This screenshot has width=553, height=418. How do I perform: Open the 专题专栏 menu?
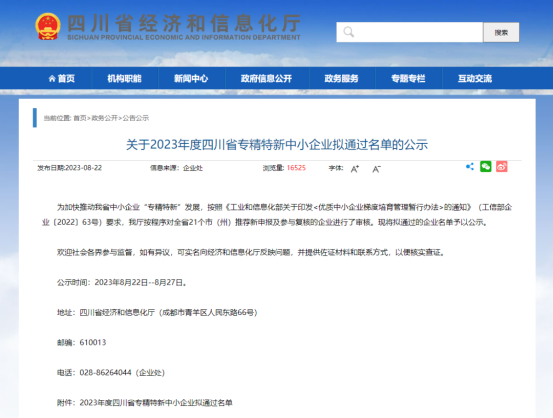408,78
